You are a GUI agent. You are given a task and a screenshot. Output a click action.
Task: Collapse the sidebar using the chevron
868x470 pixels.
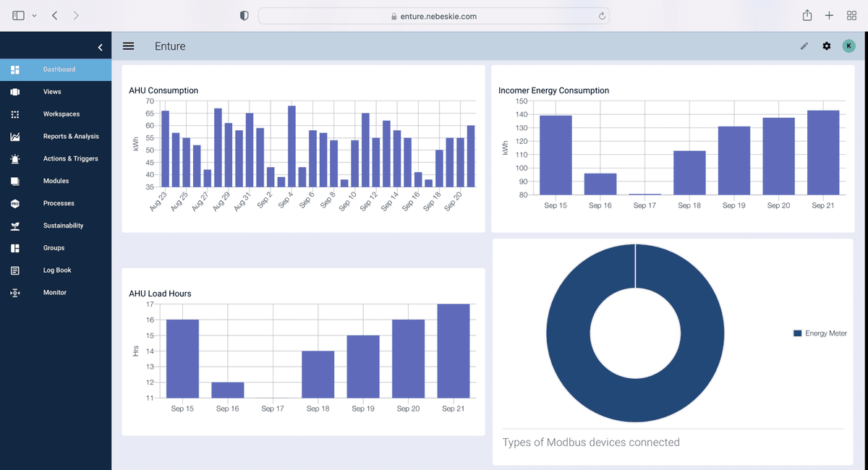(101, 46)
